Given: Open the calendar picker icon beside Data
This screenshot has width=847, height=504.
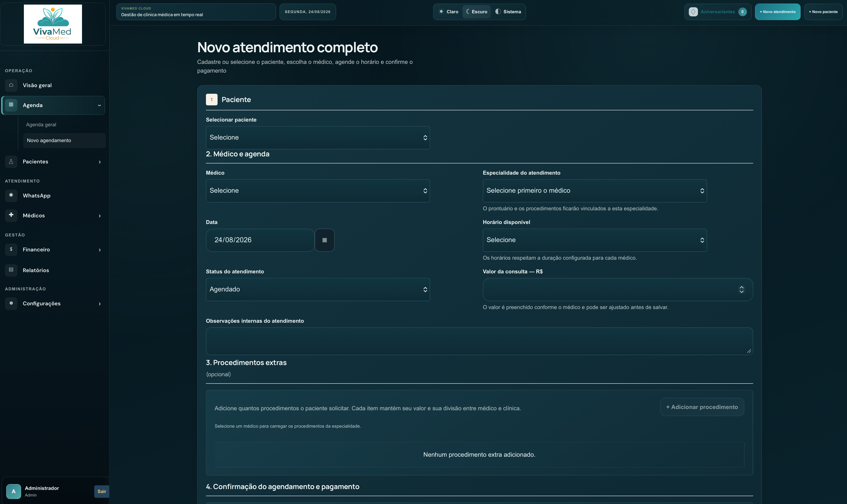Looking at the screenshot, I should pyautogui.click(x=324, y=240).
